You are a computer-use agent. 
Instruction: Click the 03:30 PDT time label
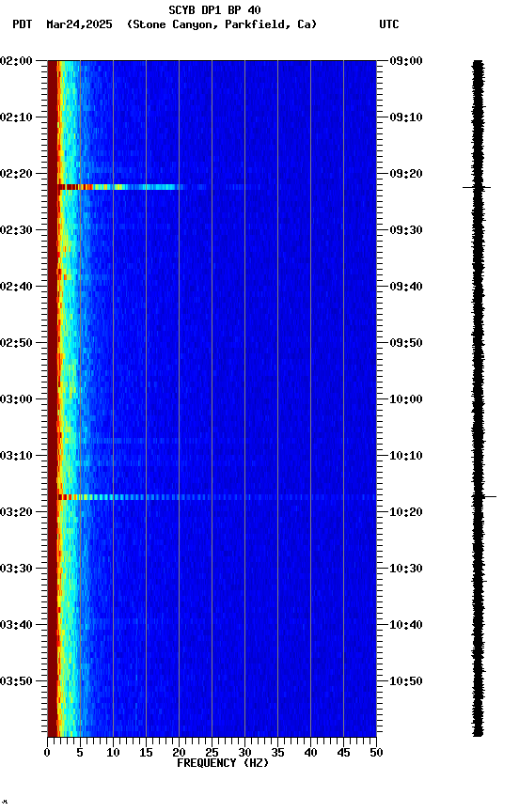tap(16, 569)
